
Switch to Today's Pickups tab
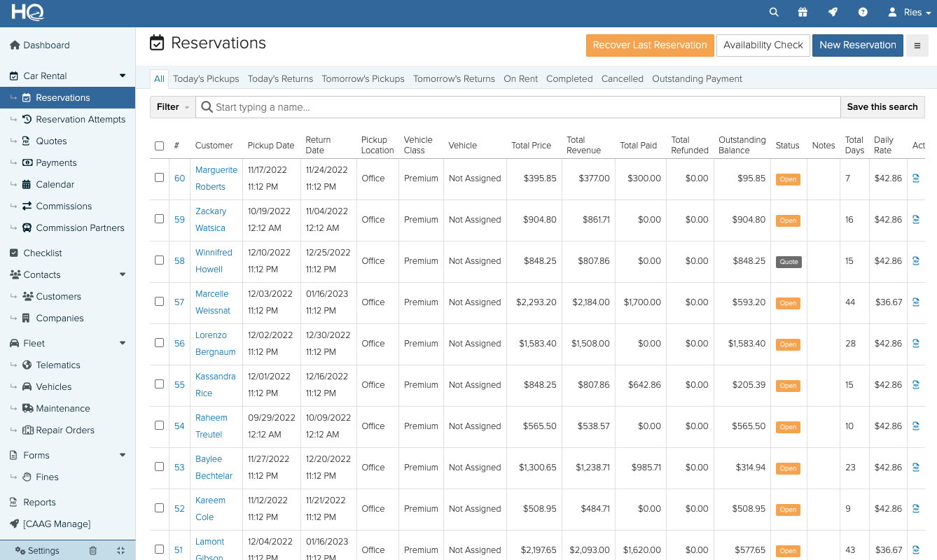(206, 79)
